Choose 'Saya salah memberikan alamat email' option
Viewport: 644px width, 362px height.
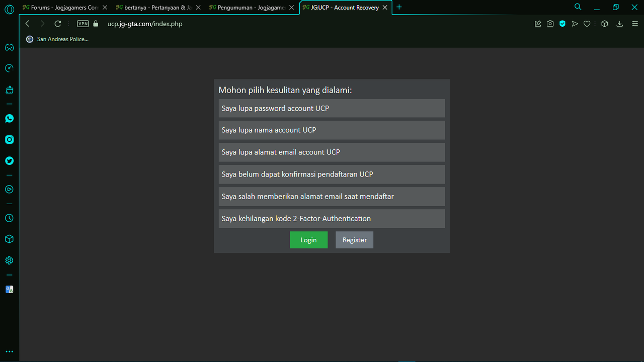click(332, 196)
